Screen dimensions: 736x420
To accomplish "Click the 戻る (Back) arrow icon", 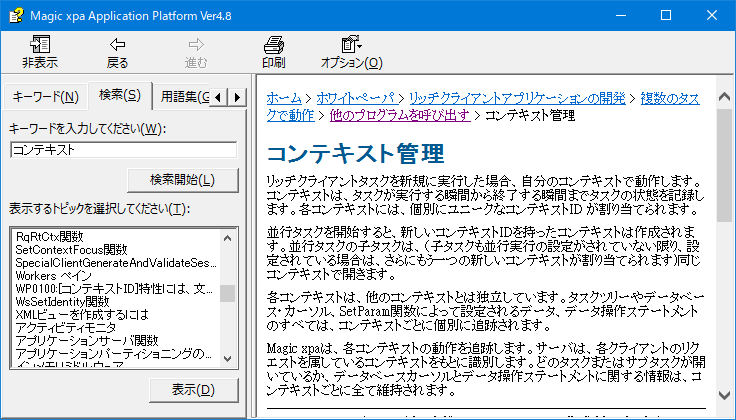I will [x=117, y=45].
